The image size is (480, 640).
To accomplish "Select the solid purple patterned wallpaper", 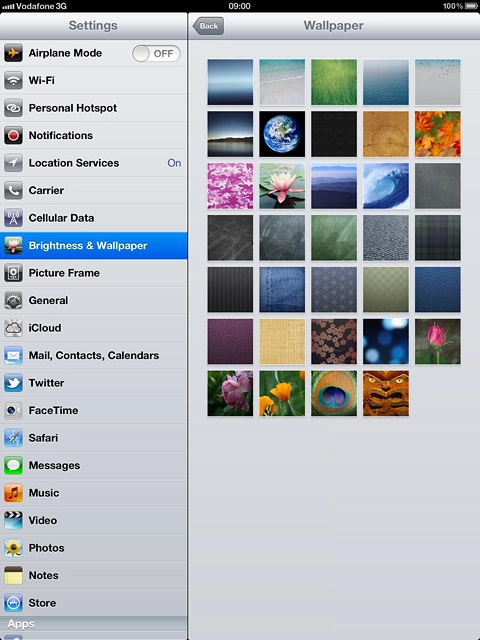I will pos(230,341).
